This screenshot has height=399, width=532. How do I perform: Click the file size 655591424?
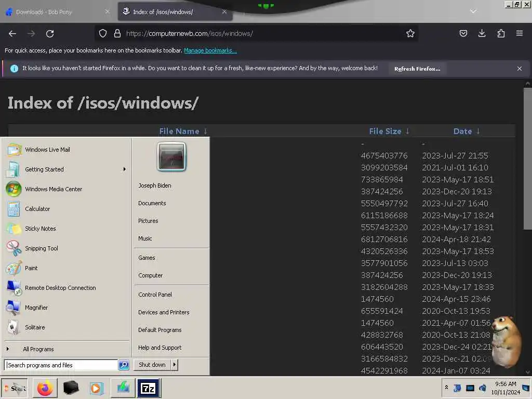(x=382, y=311)
